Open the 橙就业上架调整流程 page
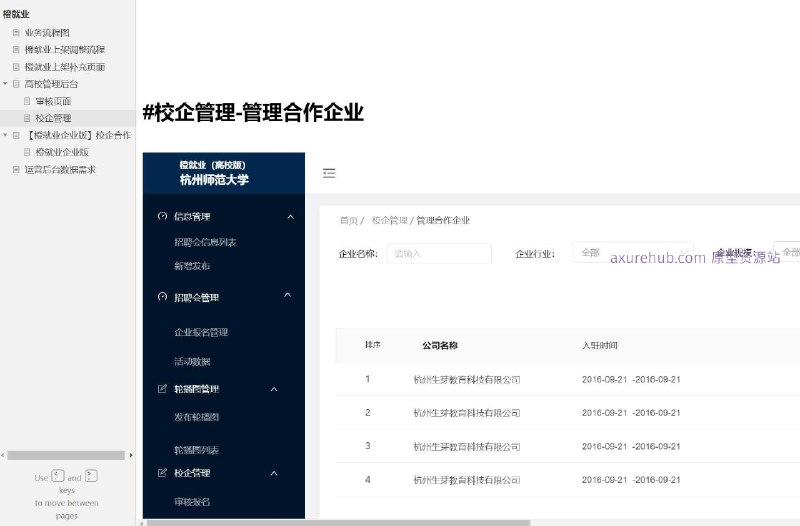 click(x=65, y=49)
